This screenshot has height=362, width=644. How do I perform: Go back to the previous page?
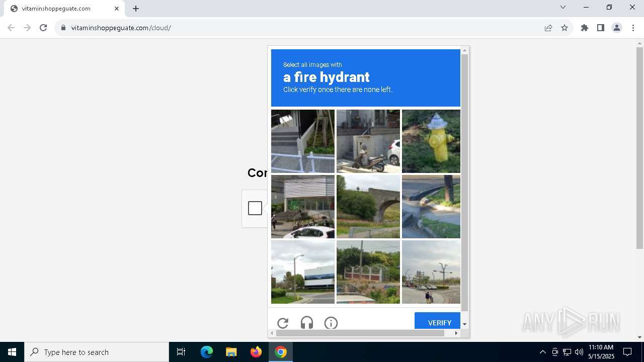tap(11, 28)
